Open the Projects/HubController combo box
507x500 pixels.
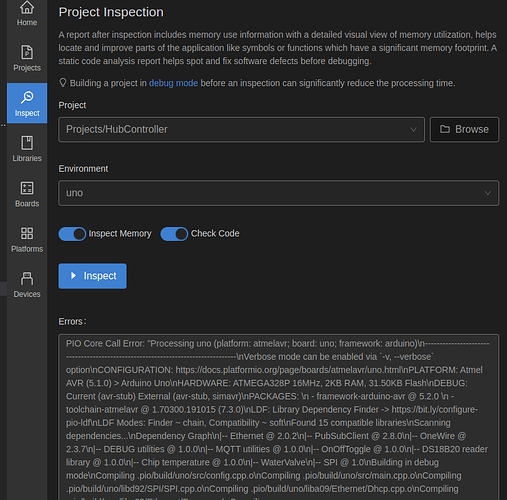tap(241, 129)
